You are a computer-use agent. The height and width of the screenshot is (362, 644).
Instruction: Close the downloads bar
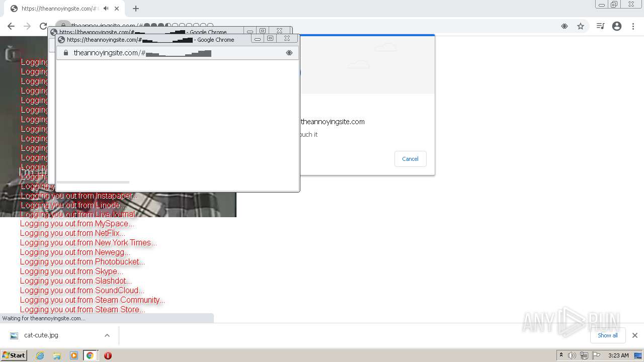click(635, 335)
